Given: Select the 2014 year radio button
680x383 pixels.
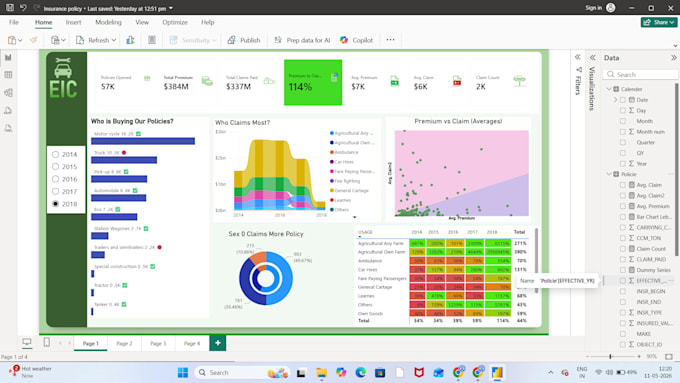Looking at the screenshot, I should pyautogui.click(x=56, y=154).
